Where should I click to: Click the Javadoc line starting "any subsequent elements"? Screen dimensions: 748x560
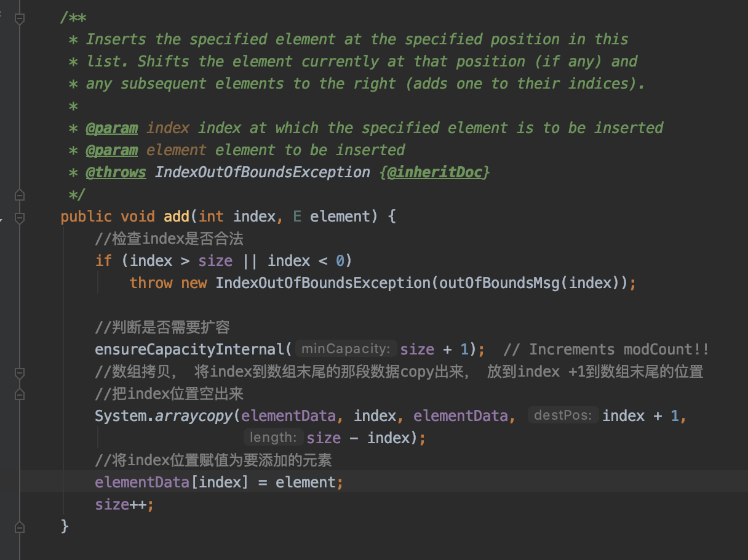365,84
